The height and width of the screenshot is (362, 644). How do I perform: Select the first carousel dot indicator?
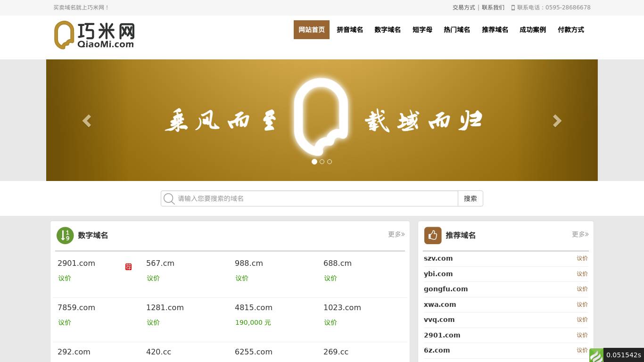pos(314,162)
